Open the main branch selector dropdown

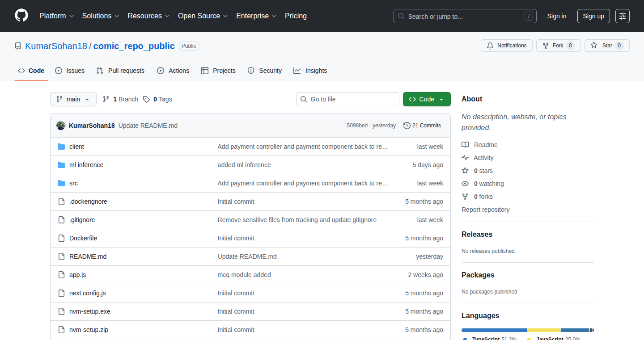pos(73,99)
